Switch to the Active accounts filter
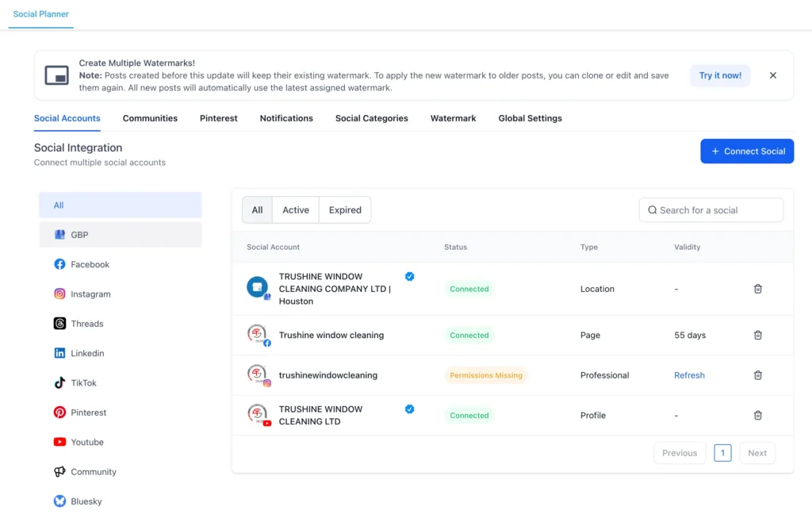Screen dimensions: 812x522 (295, 209)
